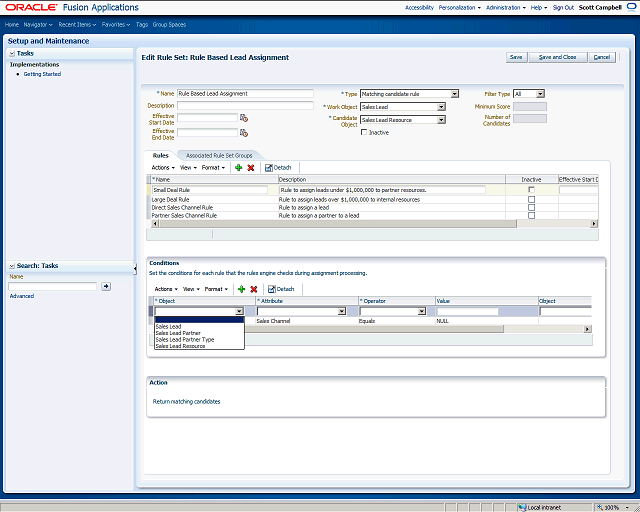Add a condition with the green plus icon in Conditions
The height and width of the screenshot is (512, 640).
[242, 289]
